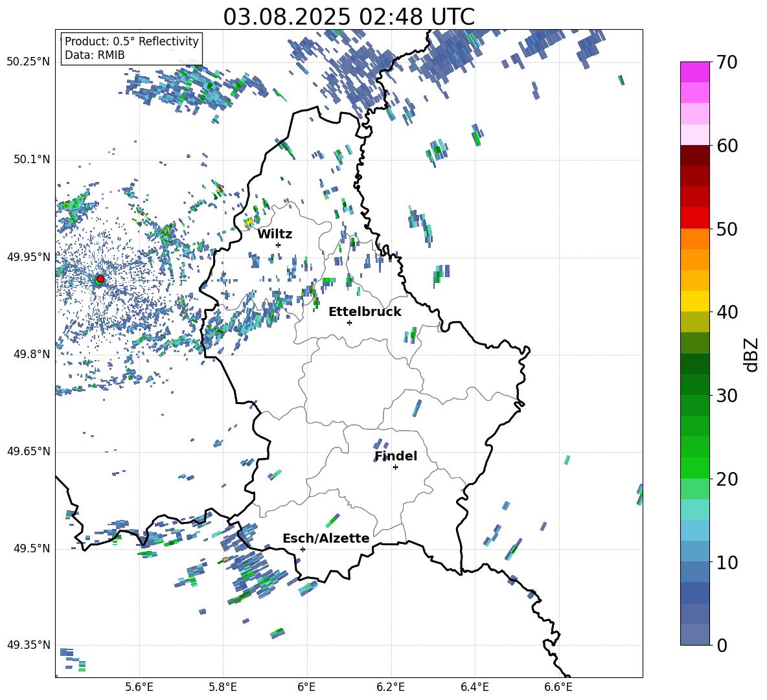Click the 6.6°E longitude label
Image resolution: width=767 pixels, height=700 pixels.
tap(558, 687)
